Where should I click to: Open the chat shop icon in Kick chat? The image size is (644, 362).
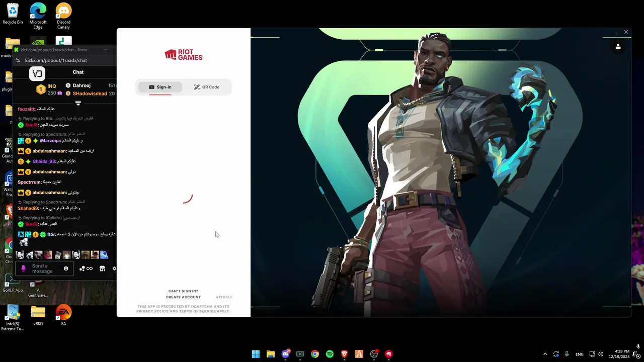pyautogui.click(x=102, y=268)
